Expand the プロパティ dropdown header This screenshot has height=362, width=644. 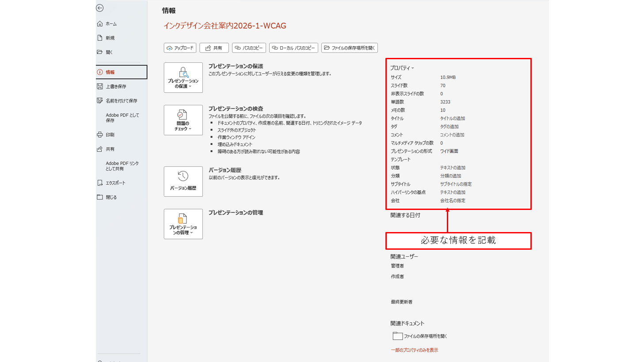(402, 68)
